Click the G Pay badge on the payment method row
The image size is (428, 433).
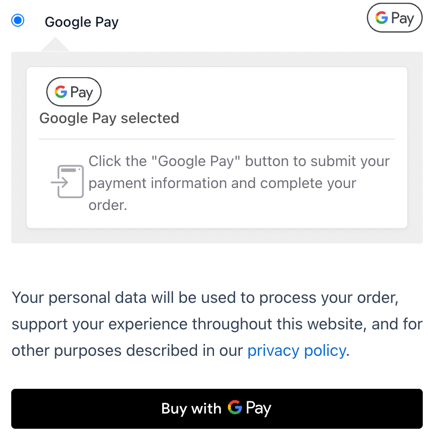point(395,18)
